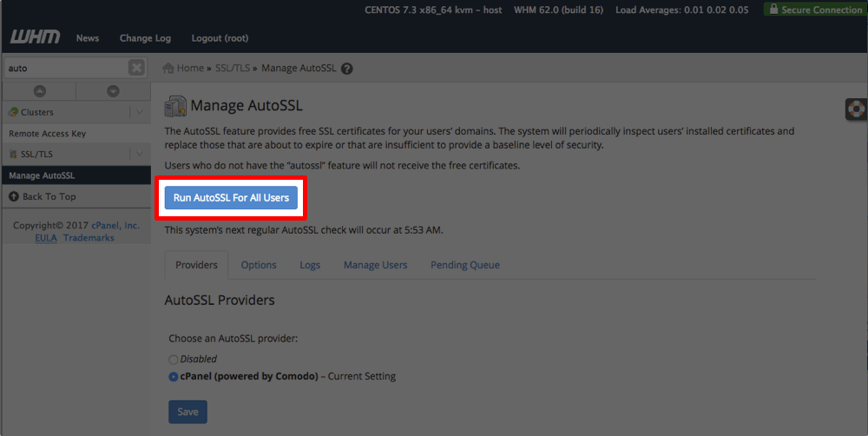Open the Home breadcrumb link
Viewport: 868px width, 436px height.
tap(190, 68)
